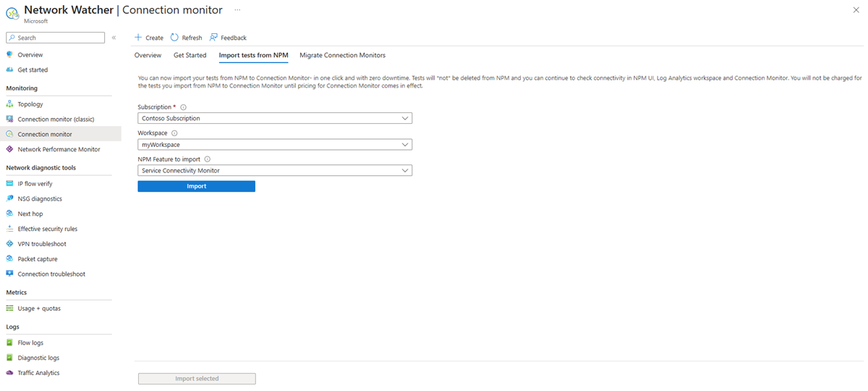Open Traffic Analytics via its icon
Screen dimensions: 868x391
pyautogui.click(x=10, y=373)
